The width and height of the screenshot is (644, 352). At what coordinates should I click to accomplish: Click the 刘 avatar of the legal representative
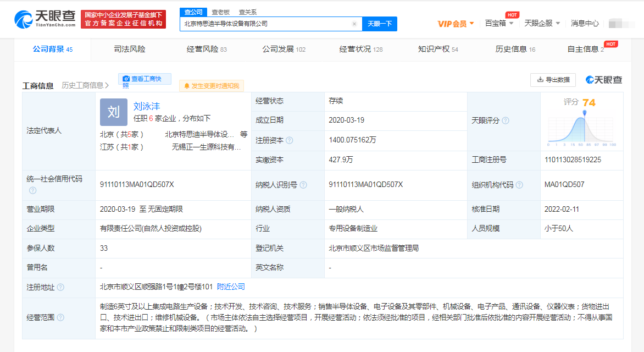coord(114,112)
